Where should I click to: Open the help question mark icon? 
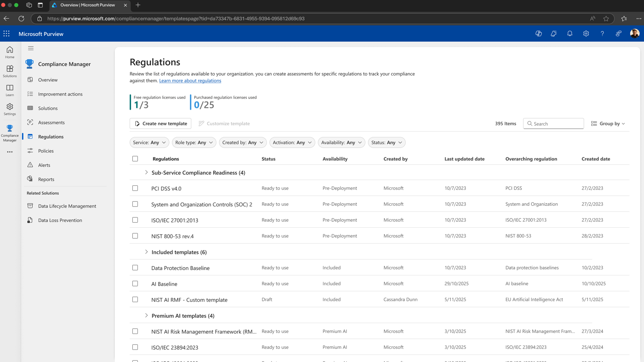(602, 33)
